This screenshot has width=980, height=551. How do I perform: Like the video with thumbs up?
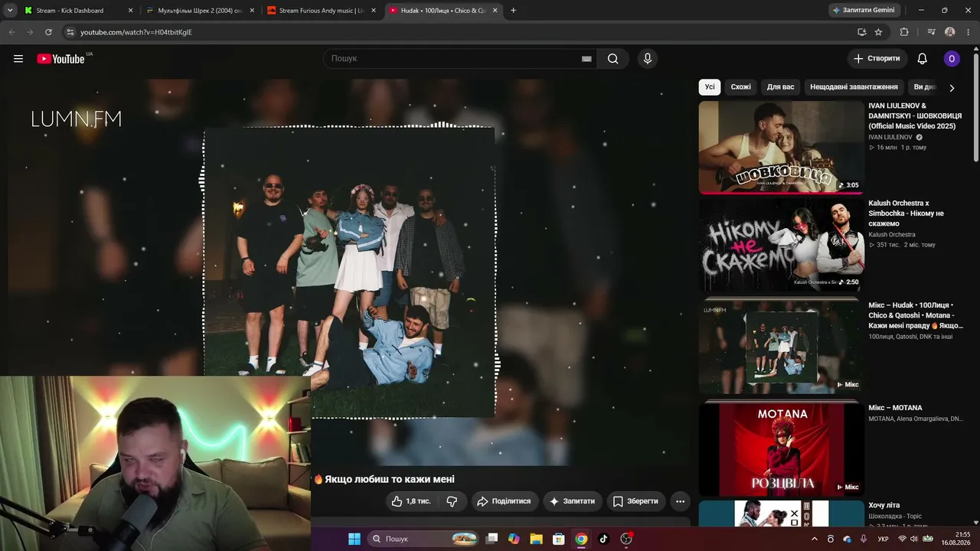pyautogui.click(x=412, y=501)
